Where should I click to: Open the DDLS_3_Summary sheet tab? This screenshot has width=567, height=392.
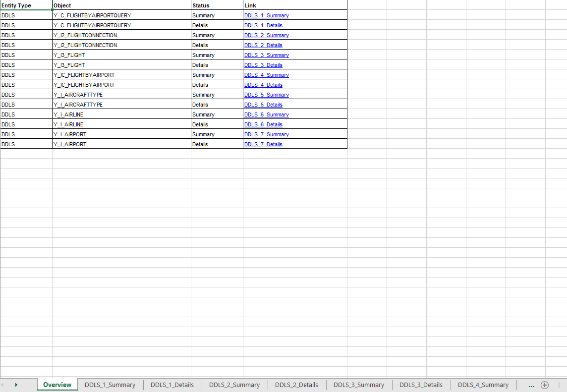359,385
